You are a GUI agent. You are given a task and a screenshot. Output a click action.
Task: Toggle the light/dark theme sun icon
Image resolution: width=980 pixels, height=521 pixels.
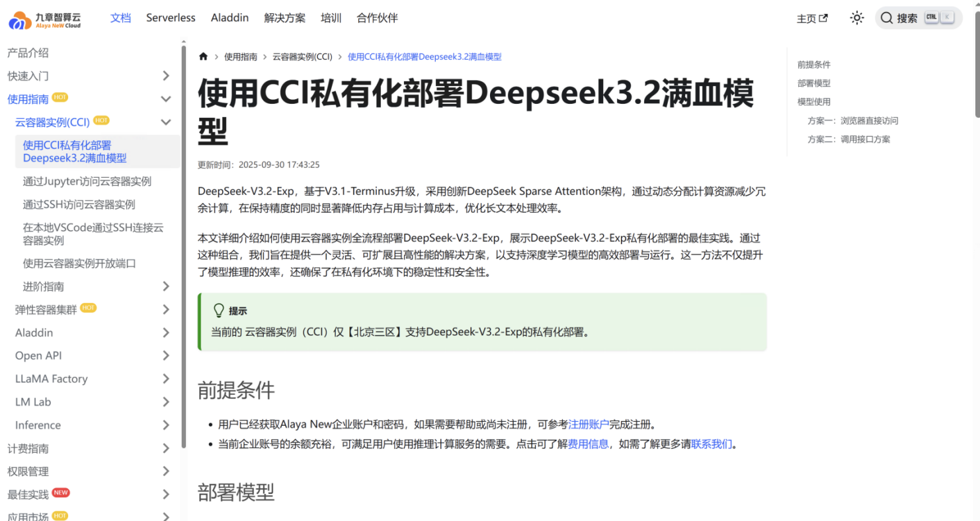click(x=857, y=19)
